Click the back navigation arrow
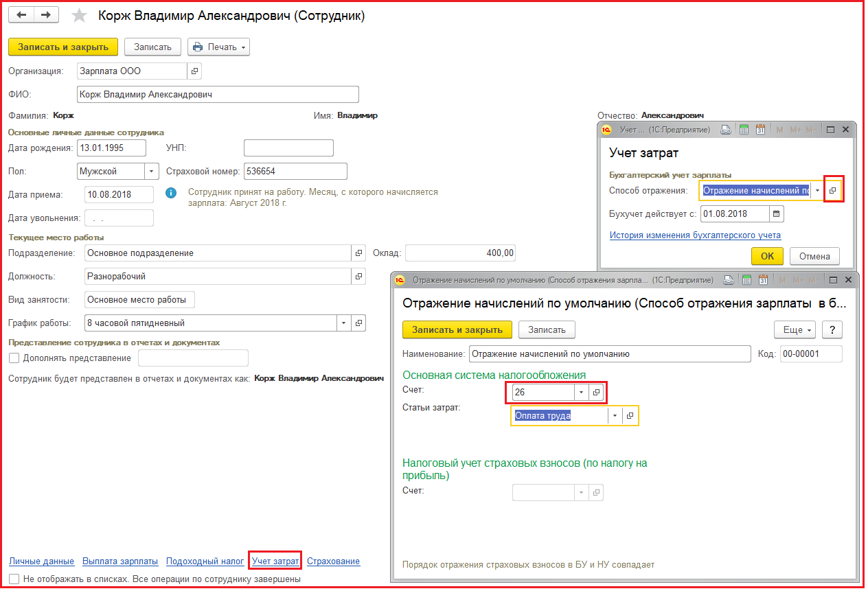The image size is (868, 591). tap(21, 15)
